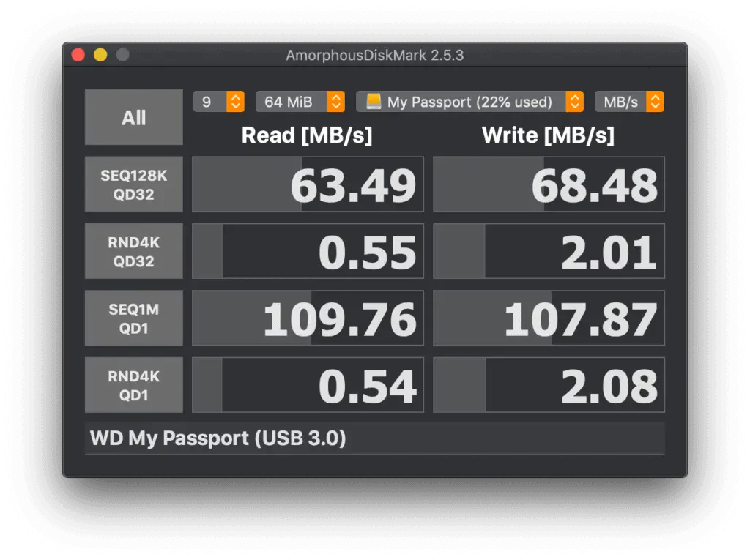This screenshot has height=560, width=750.
Task: Click the yellow drive icon in selector
Action: pos(374,101)
